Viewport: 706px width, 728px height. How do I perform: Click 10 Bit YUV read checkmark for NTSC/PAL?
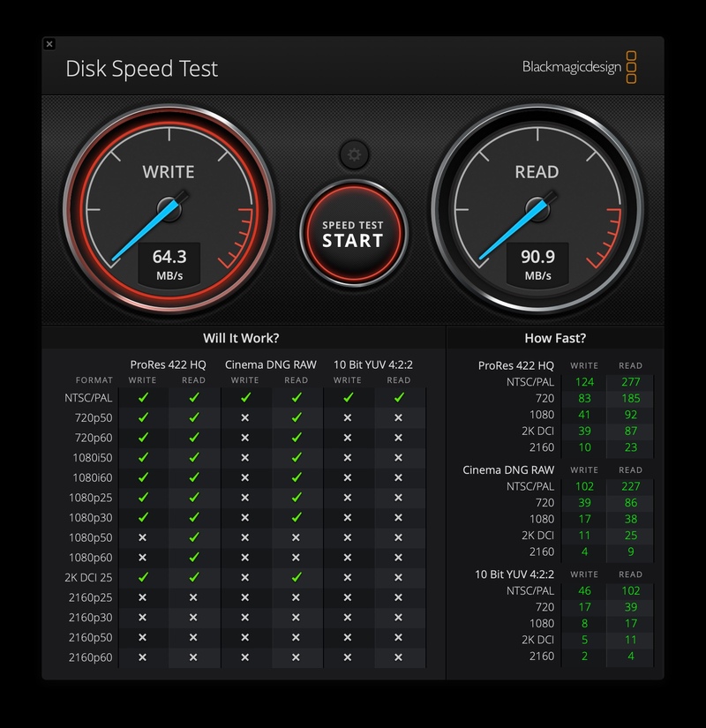399,397
